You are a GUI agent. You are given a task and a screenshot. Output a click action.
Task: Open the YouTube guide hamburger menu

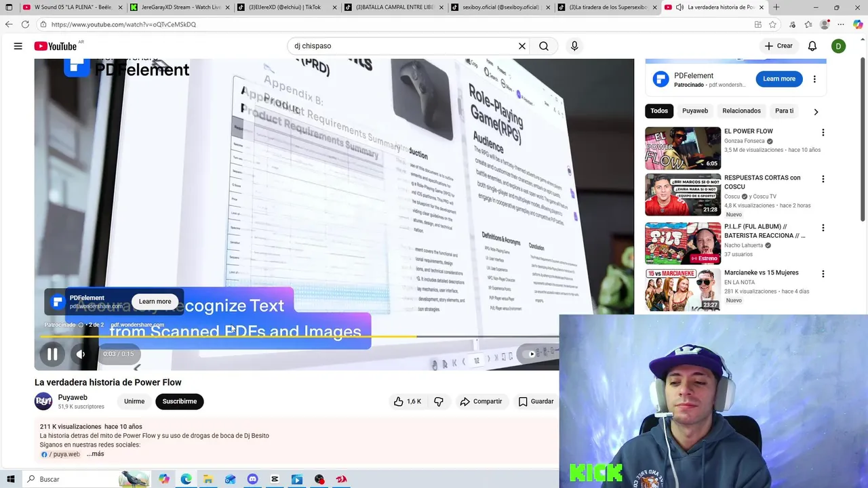[18, 46]
